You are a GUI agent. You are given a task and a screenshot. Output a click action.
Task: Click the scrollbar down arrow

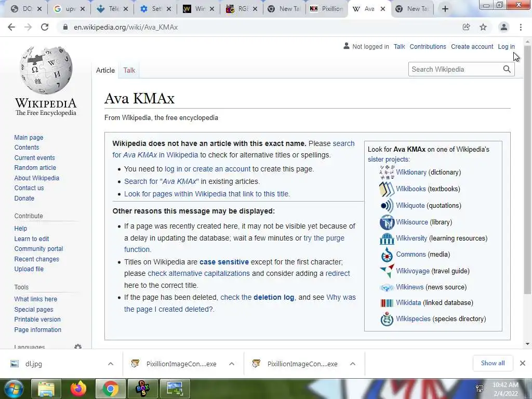(527, 344)
